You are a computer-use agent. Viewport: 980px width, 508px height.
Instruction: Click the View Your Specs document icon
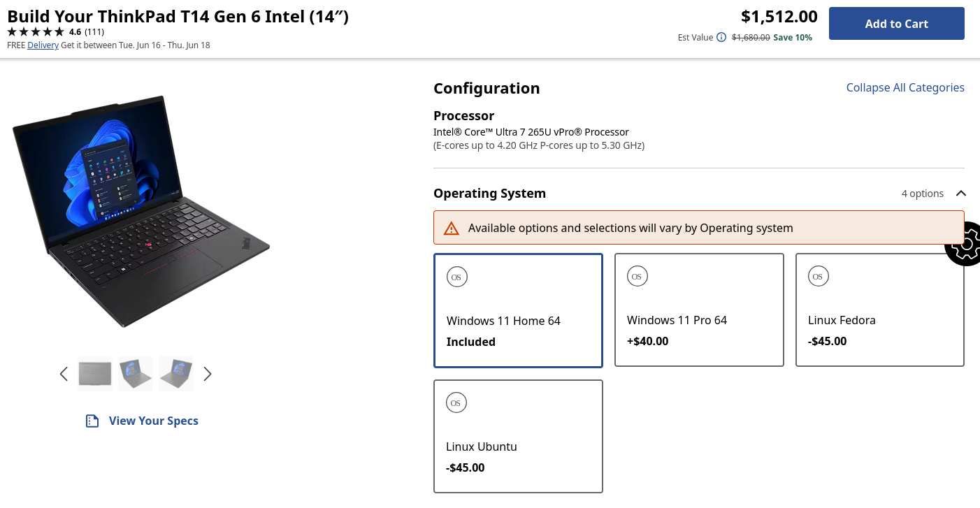(x=92, y=421)
